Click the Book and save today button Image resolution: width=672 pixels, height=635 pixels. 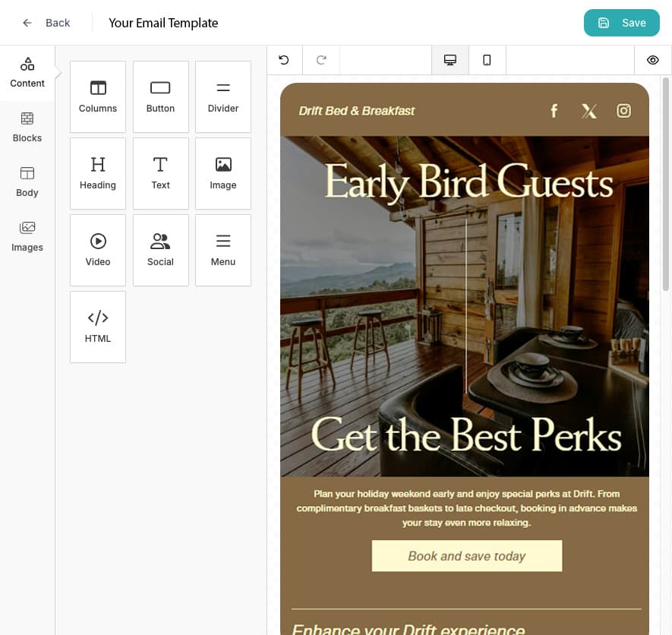(x=466, y=556)
